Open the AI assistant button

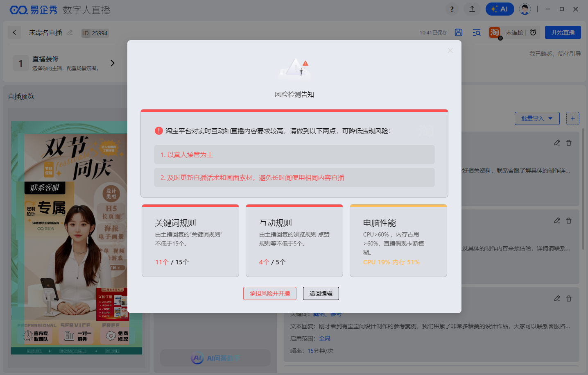click(500, 9)
